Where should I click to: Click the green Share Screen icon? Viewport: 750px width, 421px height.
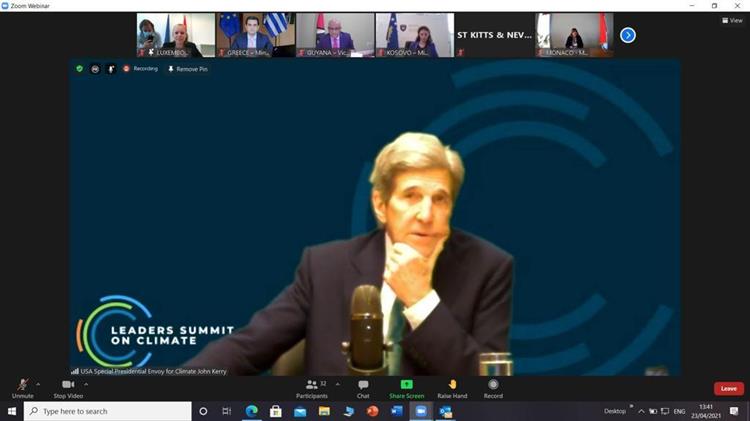(x=406, y=384)
